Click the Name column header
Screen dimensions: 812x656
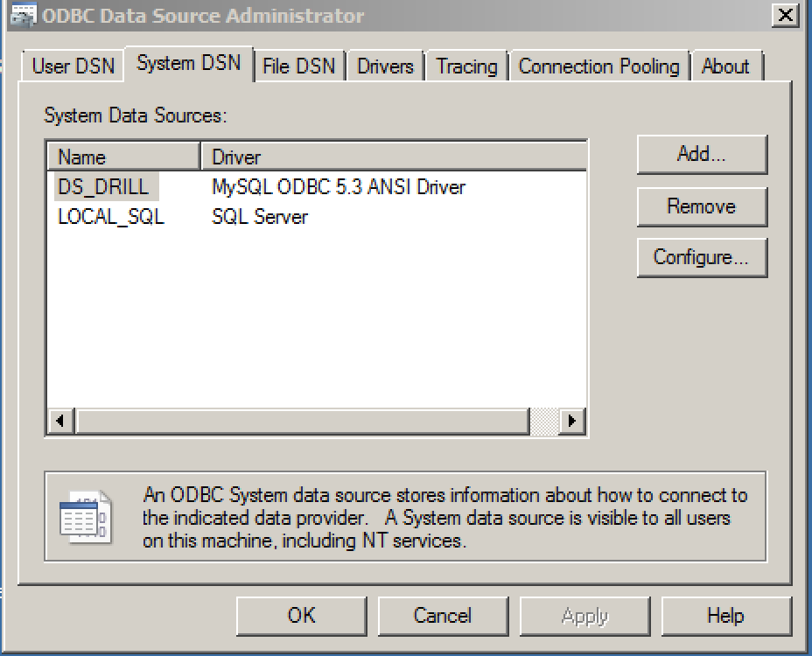tap(123, 157)
